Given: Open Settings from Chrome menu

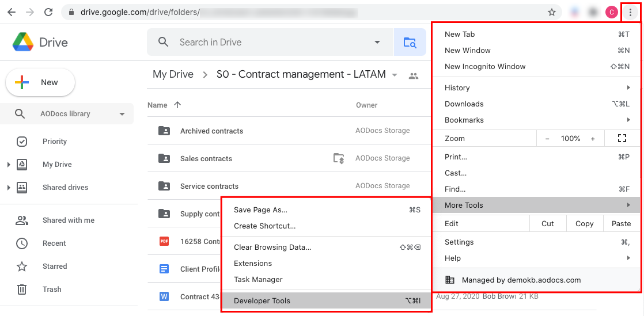Looking at the screenshot, I should pos(537,242).
